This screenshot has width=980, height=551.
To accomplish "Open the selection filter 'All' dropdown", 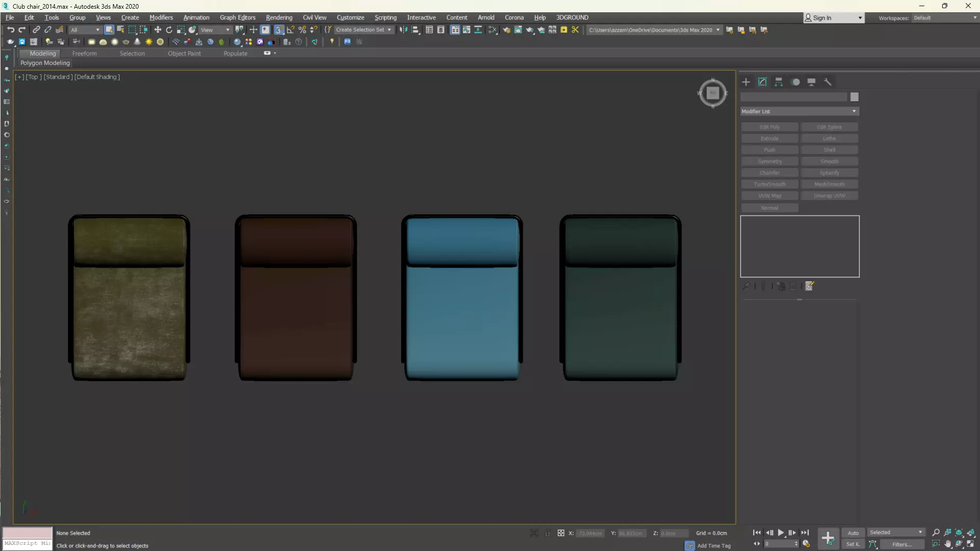I will (85, 30).
